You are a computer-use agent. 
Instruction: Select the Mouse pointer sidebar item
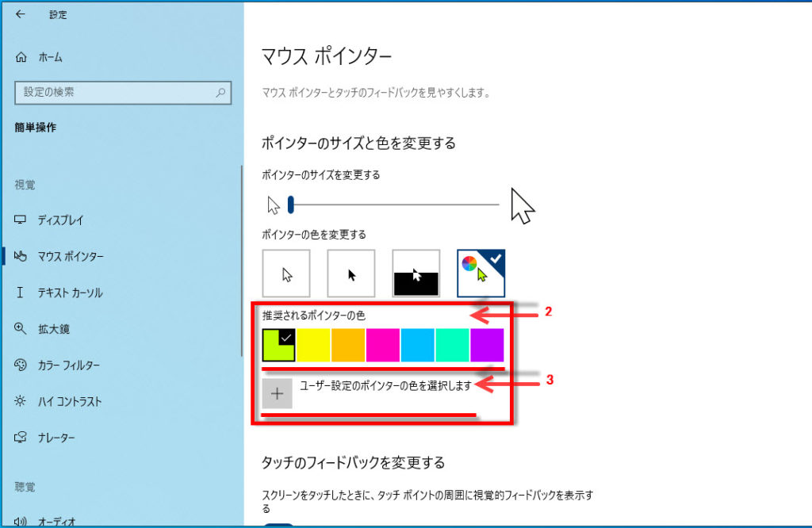tap(70, 256)
